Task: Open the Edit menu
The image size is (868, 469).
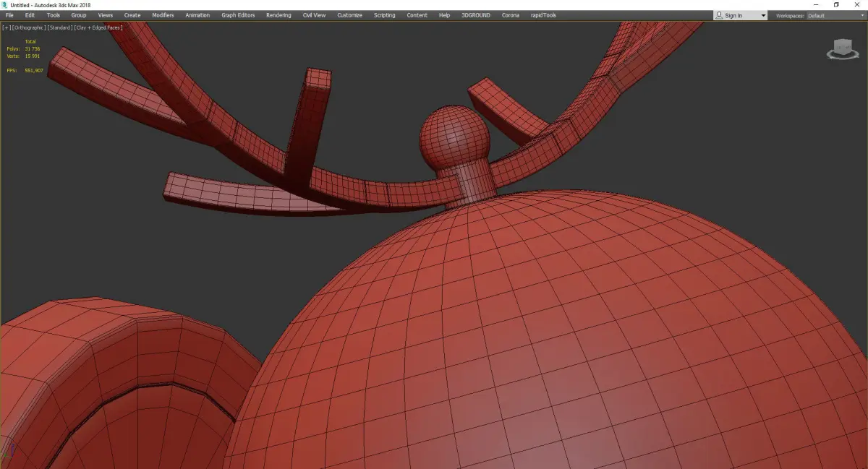Action: click(x=30, y=15)
